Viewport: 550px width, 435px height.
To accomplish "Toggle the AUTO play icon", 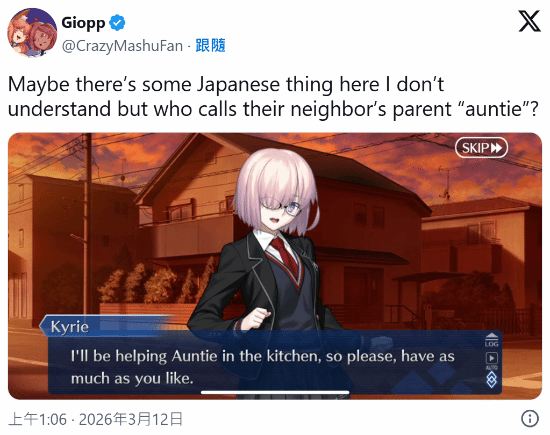I will tap(491, 360).
